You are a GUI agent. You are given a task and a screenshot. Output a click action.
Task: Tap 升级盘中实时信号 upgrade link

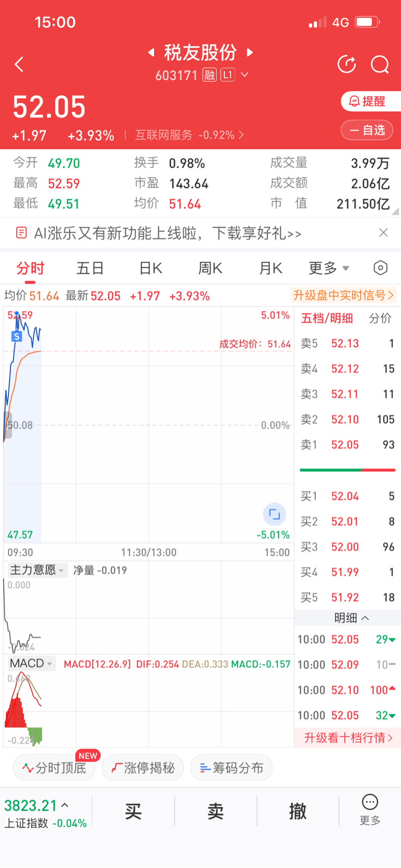pyautogui.click(x=343, y=295)
